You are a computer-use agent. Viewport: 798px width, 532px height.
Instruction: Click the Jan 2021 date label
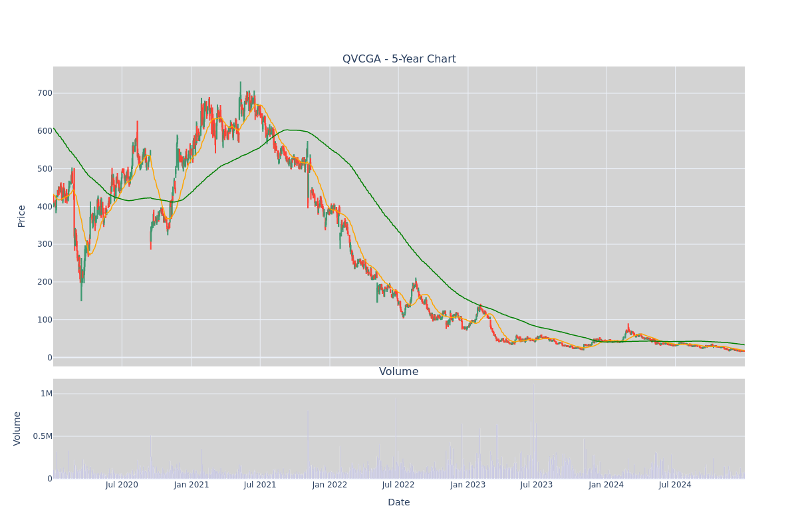tap(192, 485)
